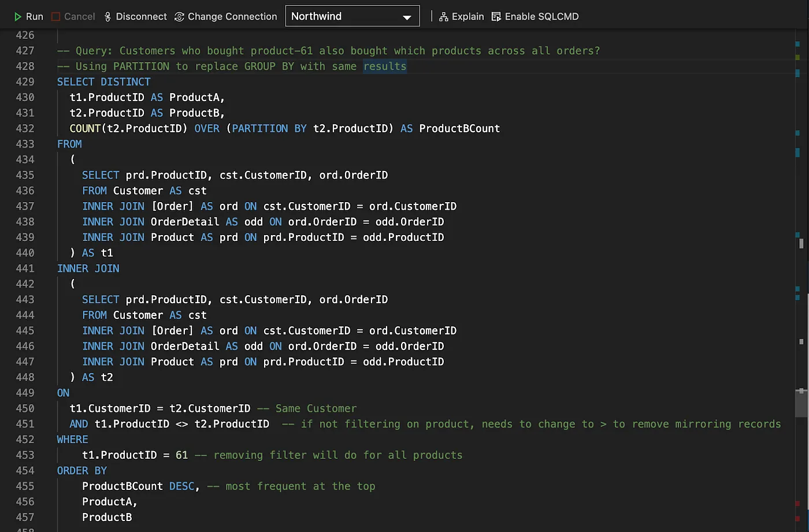Click the SELECT DISTINCT keyword
Viewport: 809px width, 532px height.
pos(104,82)
